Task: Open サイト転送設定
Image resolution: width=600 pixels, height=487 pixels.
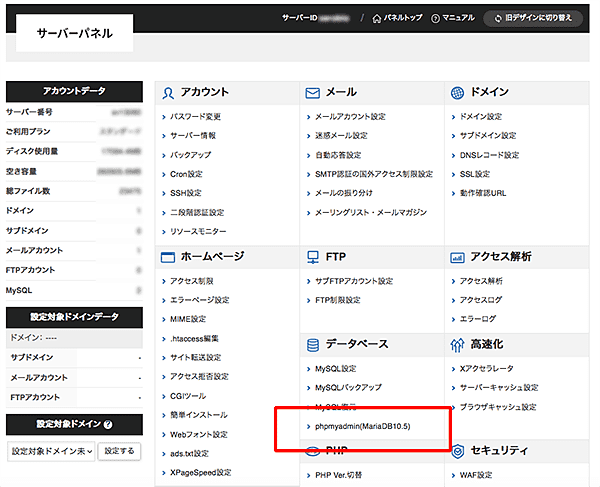Action: [x=196, y=358]
